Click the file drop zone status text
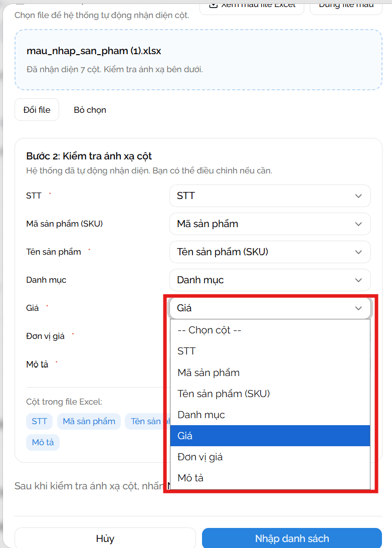Viewport: 392px width, 548px height. coord(115,69)
